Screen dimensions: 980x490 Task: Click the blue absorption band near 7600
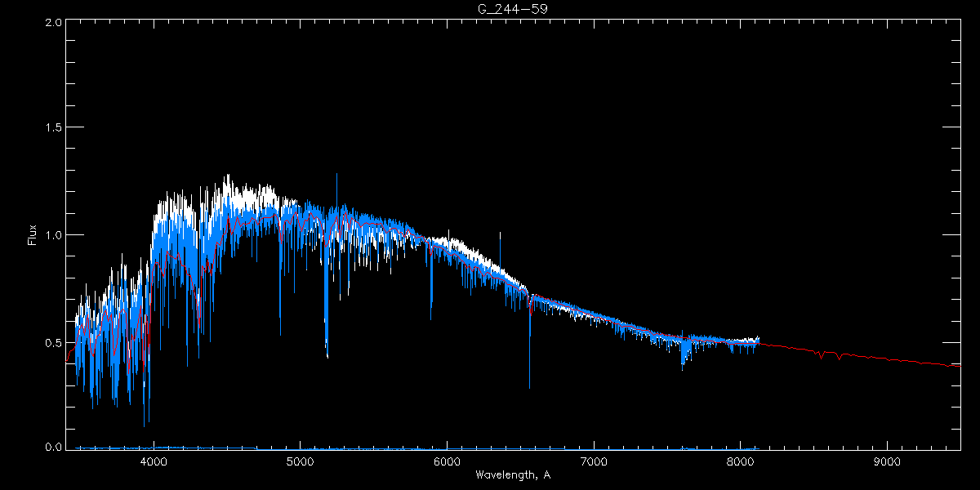point(683,359)
